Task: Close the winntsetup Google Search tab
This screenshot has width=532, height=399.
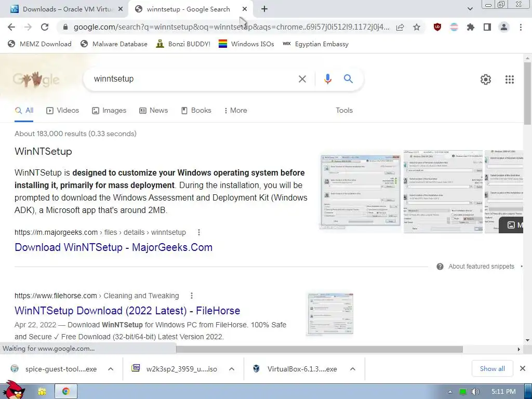Action: [x=245, y=9]
